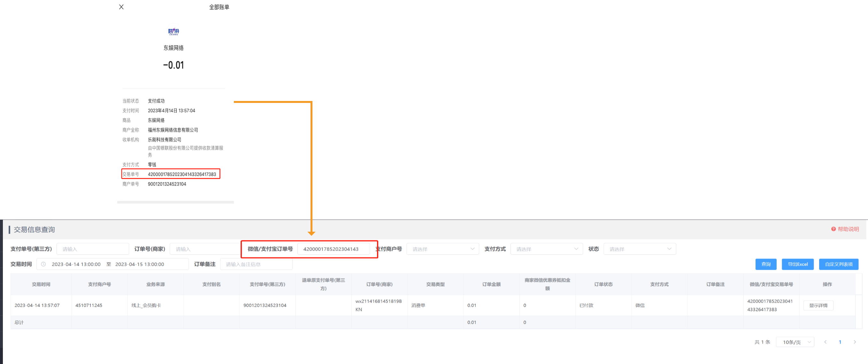The width and height of the screenshot is (868, 364).
Task: Select page number 1
Action: click(x=840, y=342)
